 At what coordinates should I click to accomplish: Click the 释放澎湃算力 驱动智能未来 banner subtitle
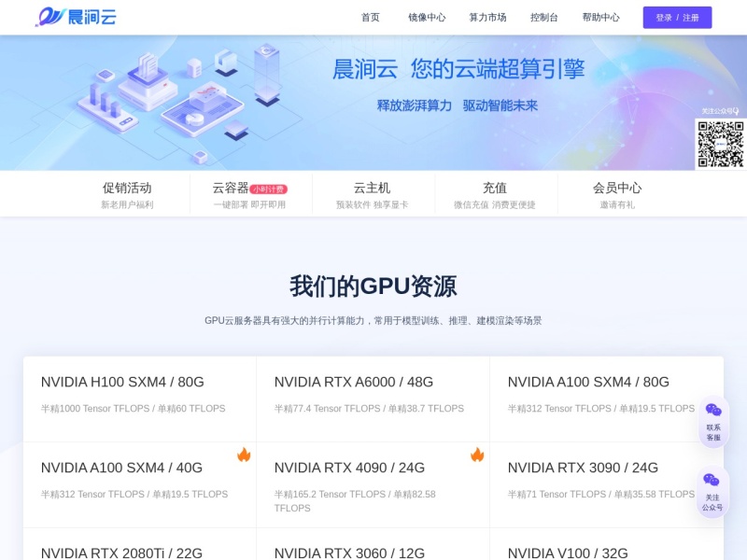[458, 105]
